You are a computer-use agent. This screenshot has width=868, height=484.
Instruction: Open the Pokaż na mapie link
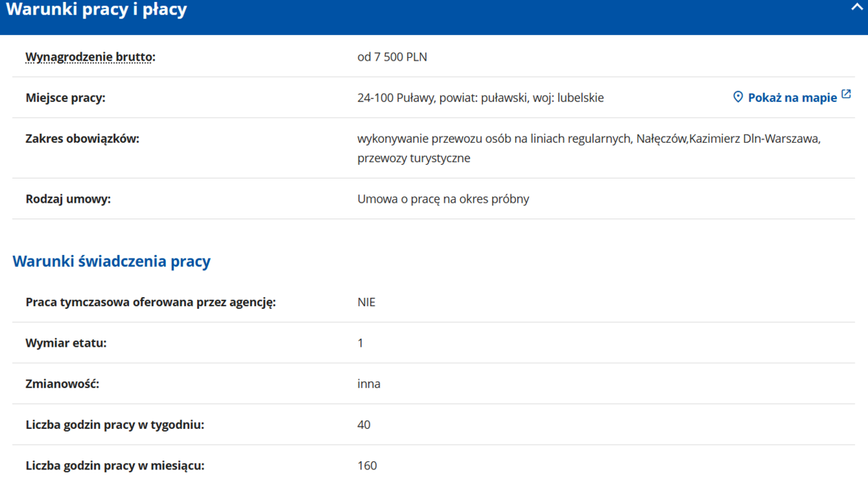(792, 98)
